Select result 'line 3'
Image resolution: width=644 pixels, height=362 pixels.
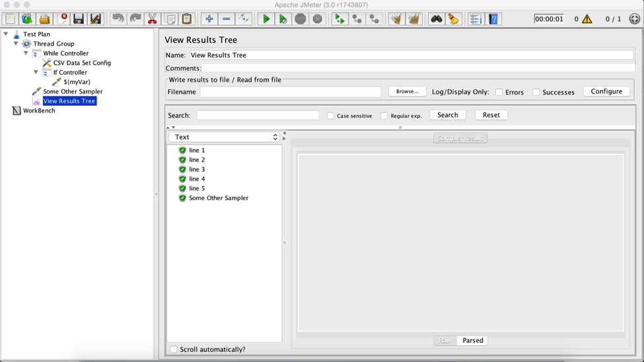point(197,169)
